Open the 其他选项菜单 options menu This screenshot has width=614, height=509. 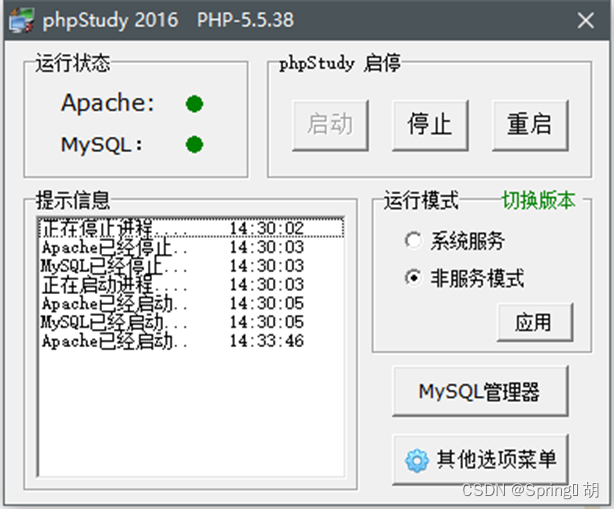[x=480, y=459]
